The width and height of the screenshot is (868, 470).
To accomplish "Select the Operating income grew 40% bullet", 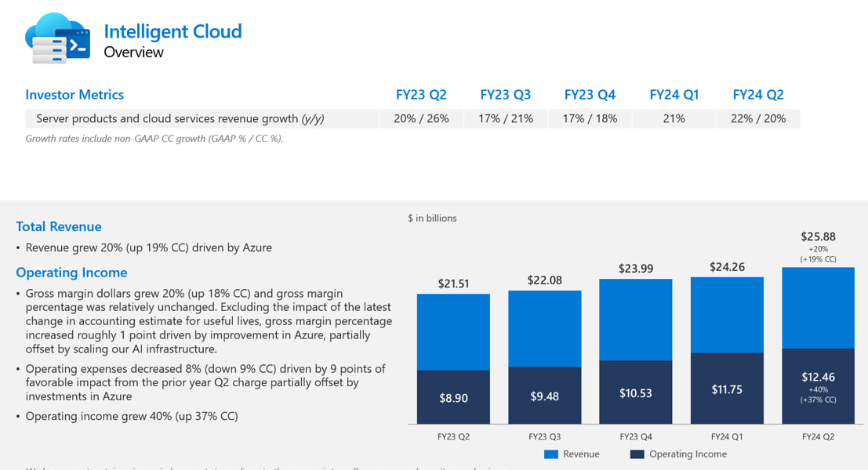I will [x=132, y=417].
